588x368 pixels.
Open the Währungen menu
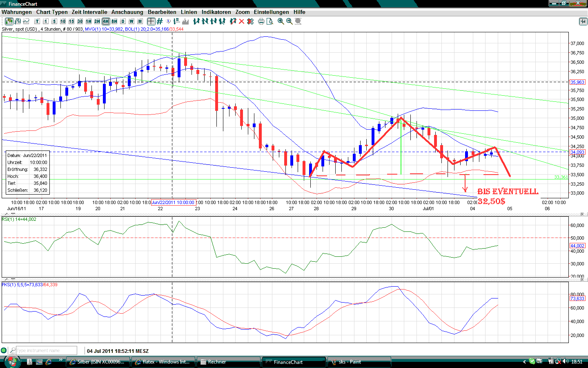16,12
